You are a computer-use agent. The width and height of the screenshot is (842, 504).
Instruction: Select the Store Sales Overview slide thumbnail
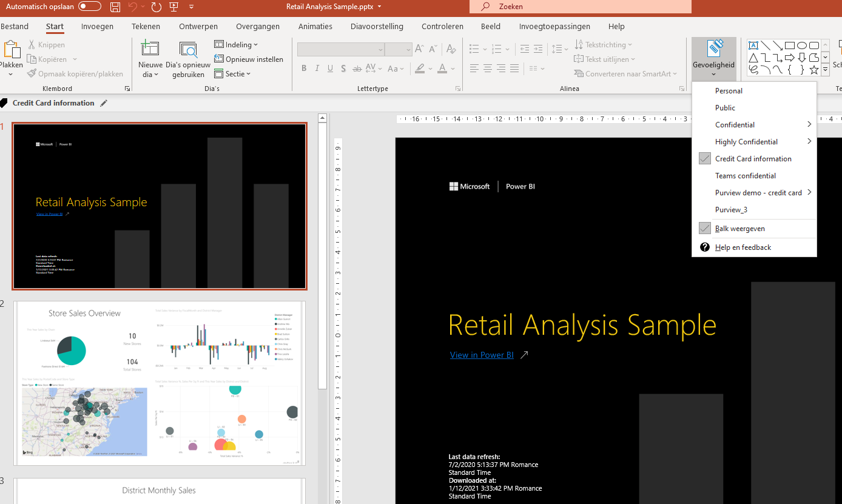point(160,383)
